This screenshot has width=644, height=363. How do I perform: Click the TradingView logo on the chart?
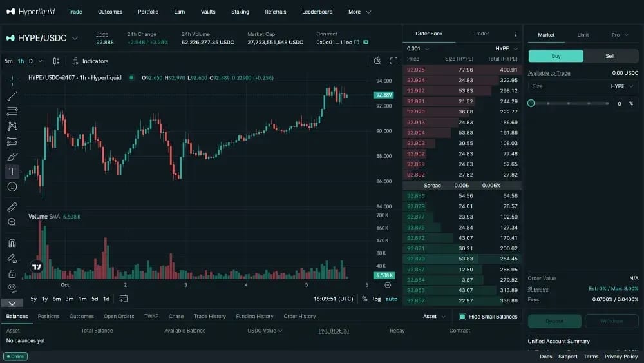coord(37,267)
